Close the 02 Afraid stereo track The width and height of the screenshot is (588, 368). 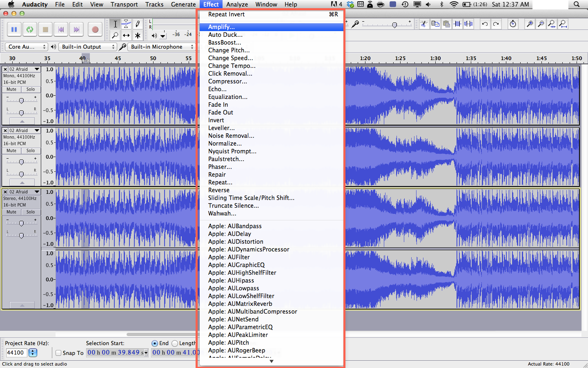(5, 192)
